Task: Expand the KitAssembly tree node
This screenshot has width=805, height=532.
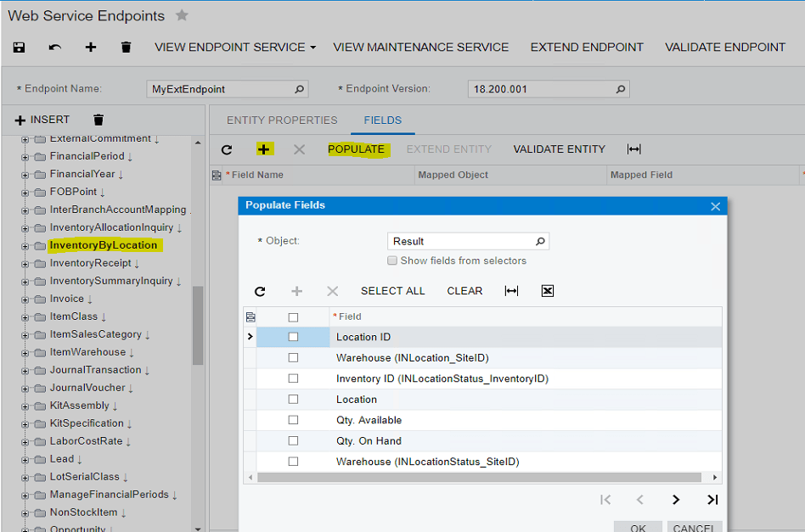Action: (25, 406)
